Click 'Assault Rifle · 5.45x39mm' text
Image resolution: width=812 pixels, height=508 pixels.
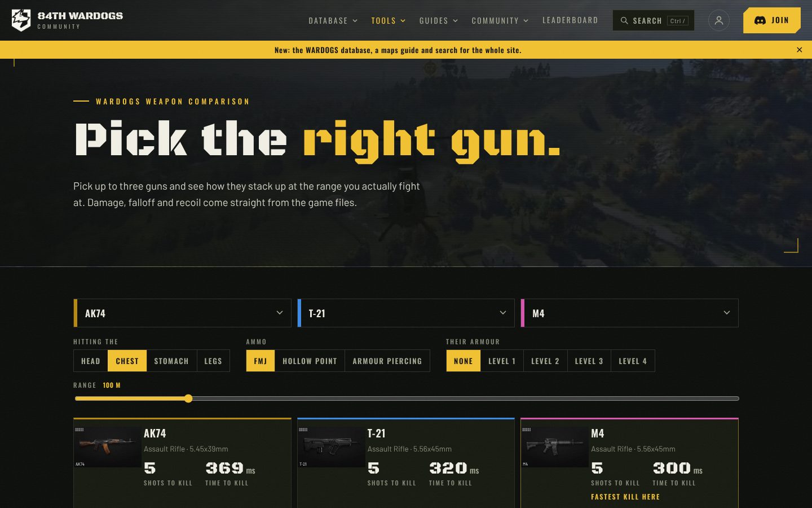point(186,449)
